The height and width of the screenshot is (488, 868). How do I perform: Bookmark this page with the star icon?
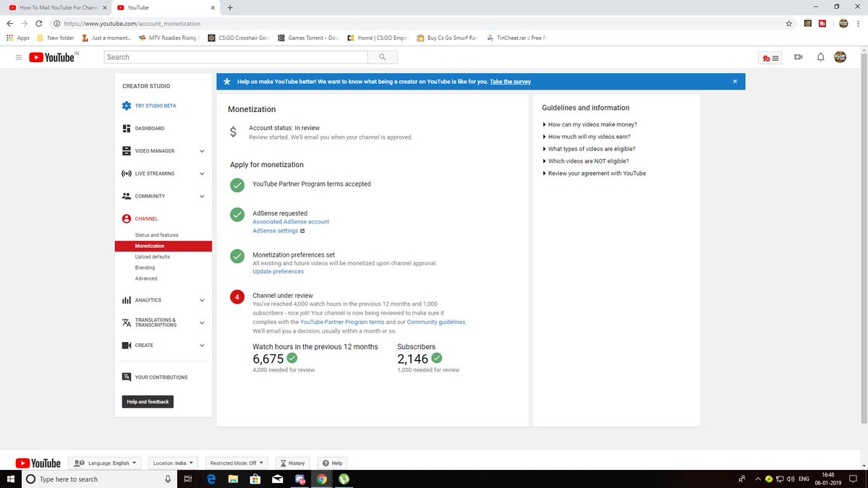coord(788,23)
